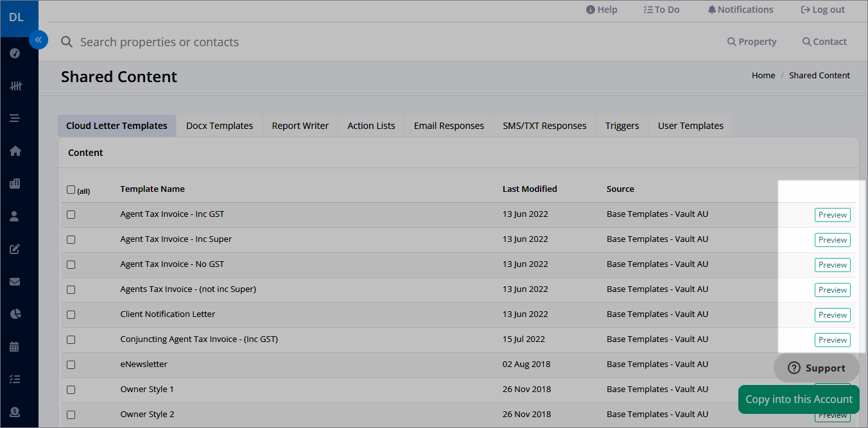Open the Notifications bell menu
Screen dimensions: 868x428
pos(740,10)
